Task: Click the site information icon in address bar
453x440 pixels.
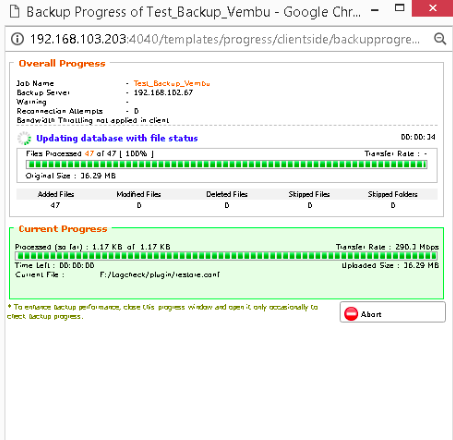Action: pos(17,39)
